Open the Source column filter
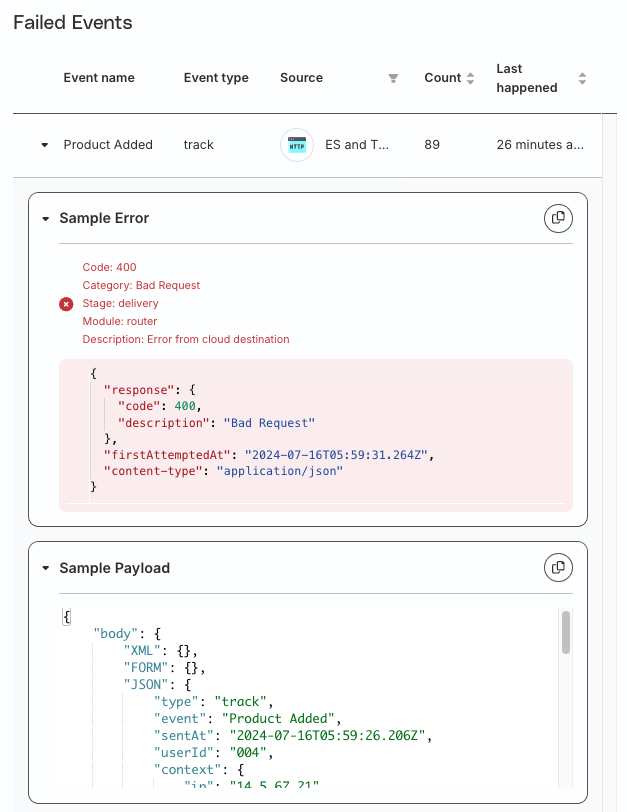The height and width of the screenshot is (812, 627). click(x=393, y=78)
